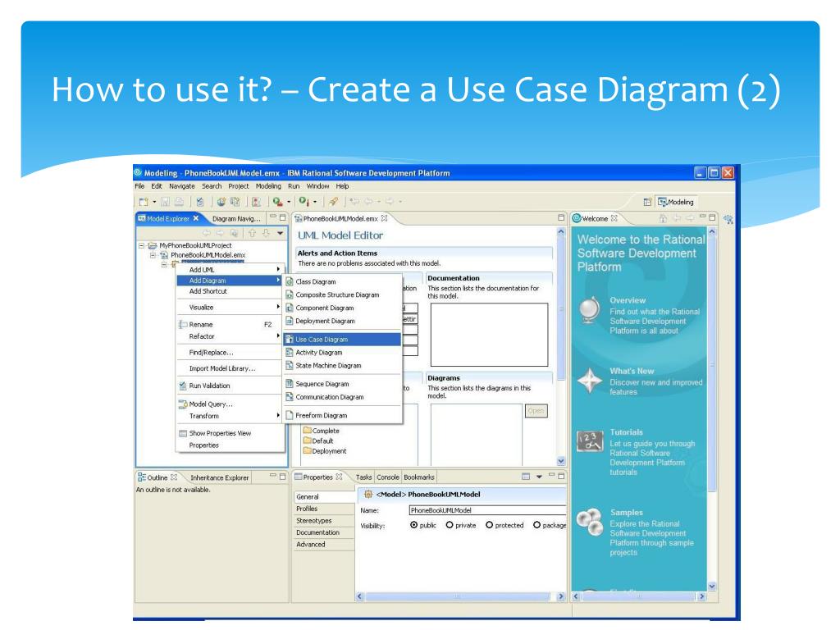Maximize the Properties panel

tap(561, 476)
